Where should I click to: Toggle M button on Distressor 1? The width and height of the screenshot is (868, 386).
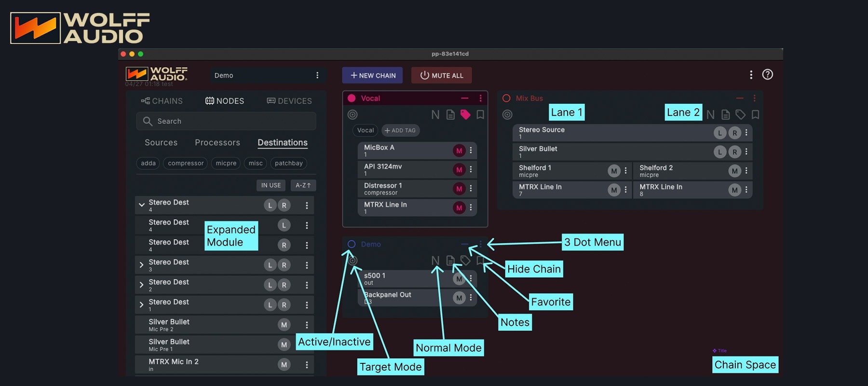click(x=459, y=189)
